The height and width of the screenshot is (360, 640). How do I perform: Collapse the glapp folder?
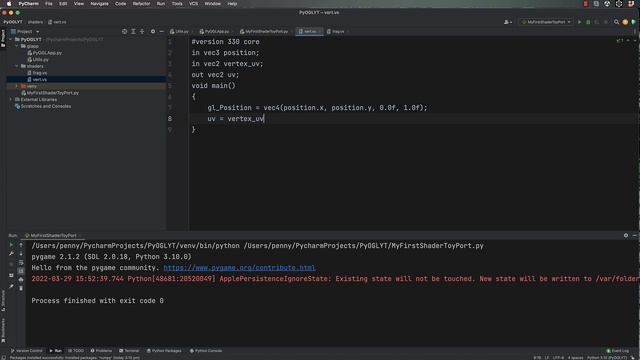click(17, 46)
